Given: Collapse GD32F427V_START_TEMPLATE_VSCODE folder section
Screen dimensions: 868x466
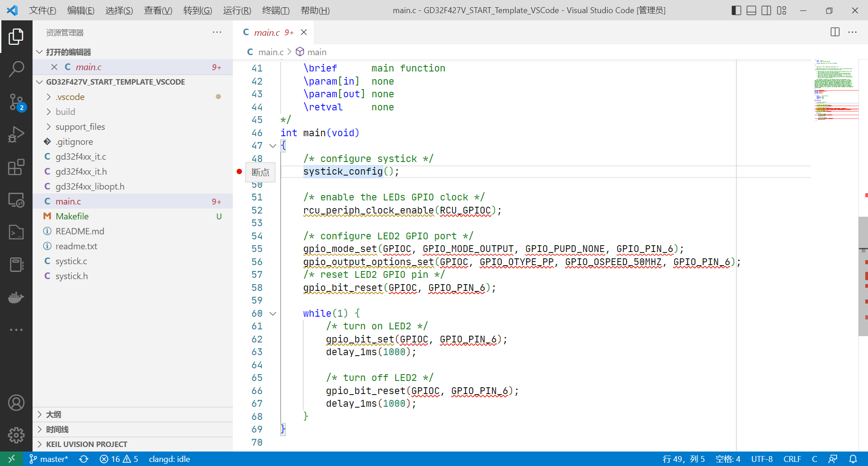Looking at the screenshot, I should pos(133,82).
